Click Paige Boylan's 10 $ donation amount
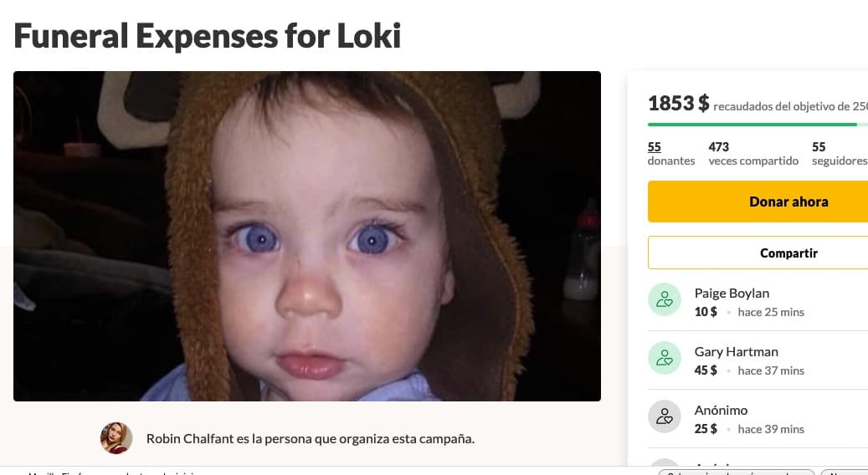The width and height of the screenshot is (868, 475). pos(706,312)
